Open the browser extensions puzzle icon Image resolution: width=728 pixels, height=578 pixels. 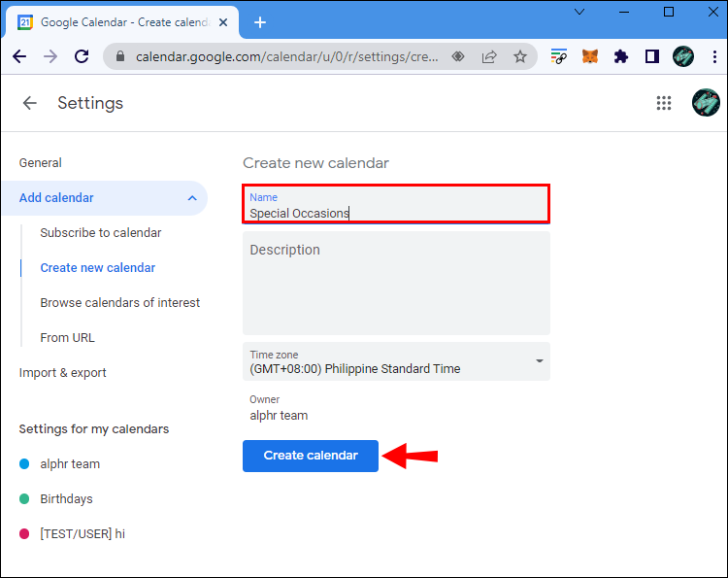pyautogui.click(x=620, y=56)
